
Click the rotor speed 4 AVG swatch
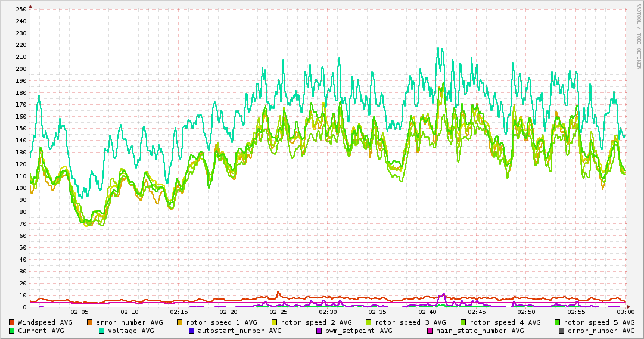tap(463, 322)
